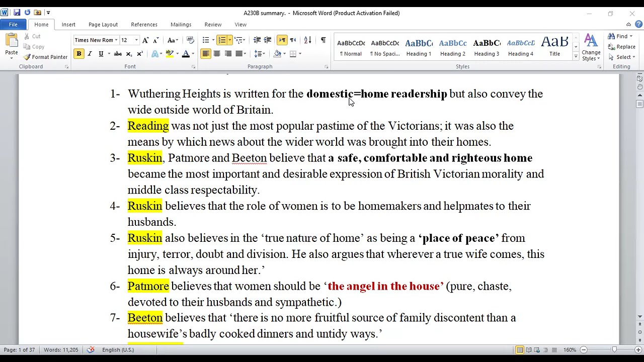Switch to Full Screen Reading view
The height and width of the screenshot is (362, 644).
(528, 350)
